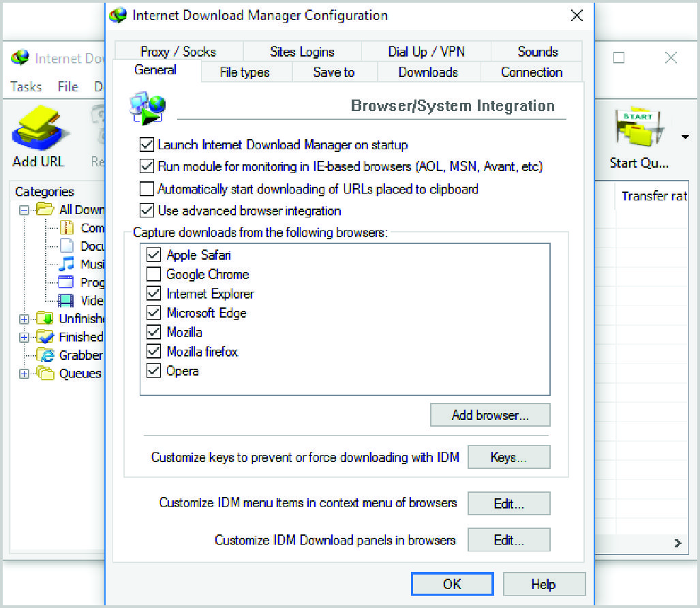Open the Downloads tab
700x608 pixels.
tap(428, 72)
